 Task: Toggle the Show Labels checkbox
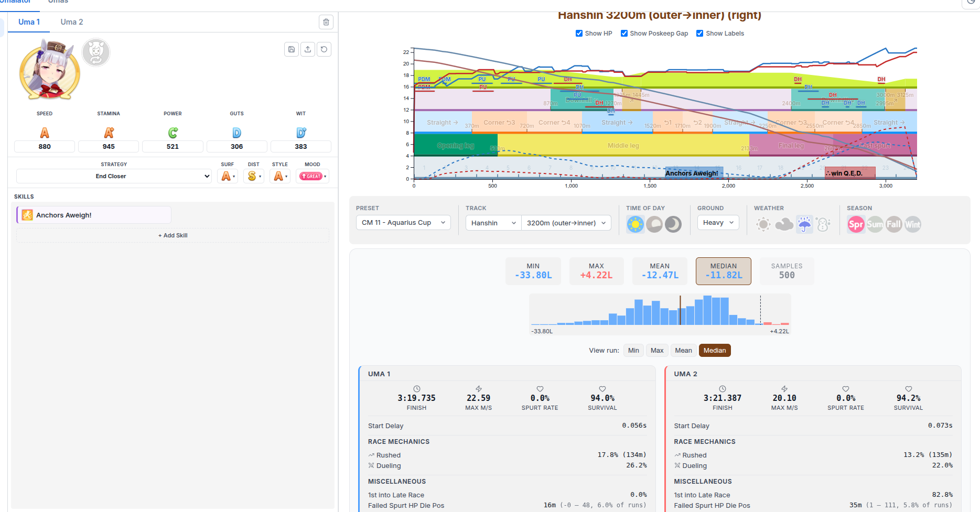coord(699,34)
